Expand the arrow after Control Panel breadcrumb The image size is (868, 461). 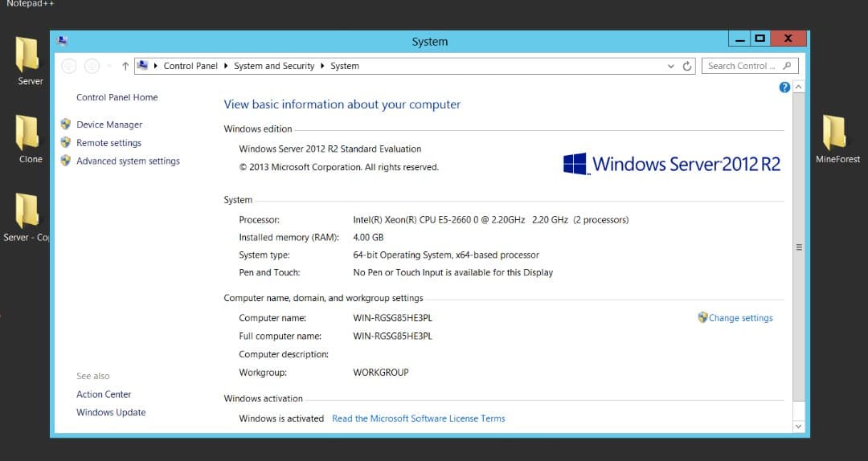[x=226, y=66]
